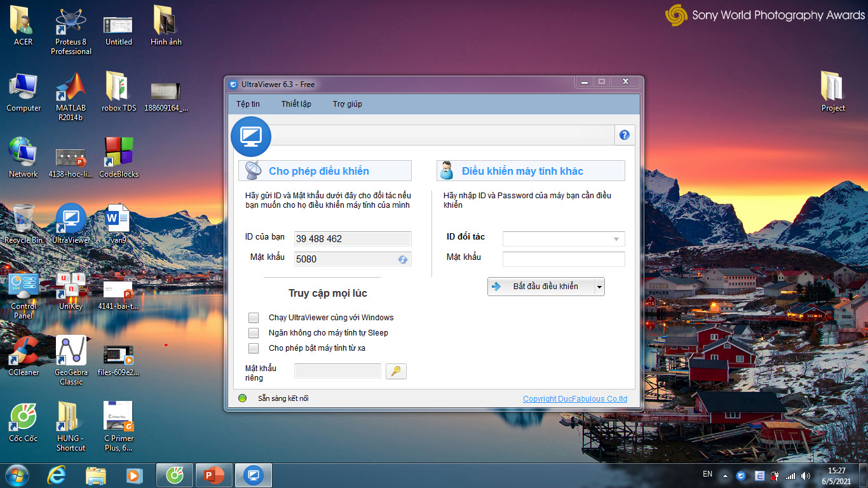The height and width of the screenshot is (488, 868).
Task: Select the GeoGebra Classic desktop icon
Action: tap(71, 360)
